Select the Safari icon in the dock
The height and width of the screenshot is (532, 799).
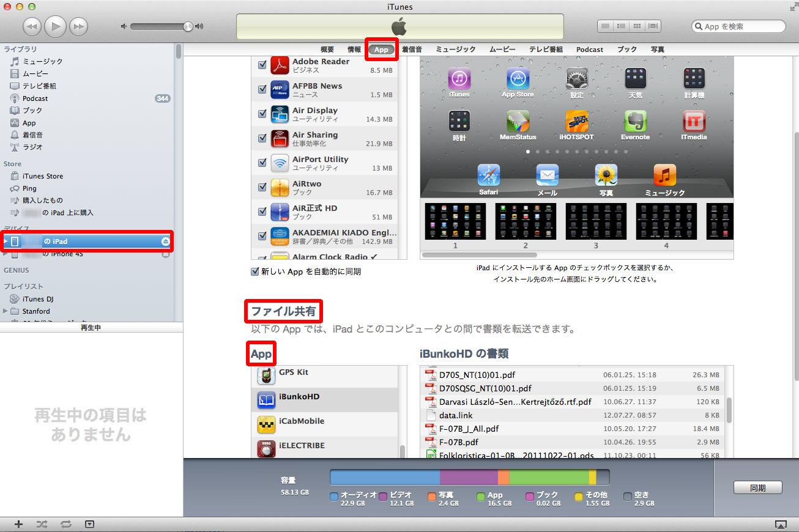coord(488,175)
